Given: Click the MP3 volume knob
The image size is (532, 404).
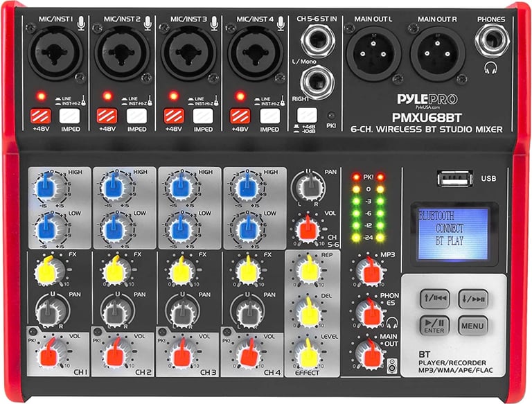Looking at the screenshot, I should [370, 271].
